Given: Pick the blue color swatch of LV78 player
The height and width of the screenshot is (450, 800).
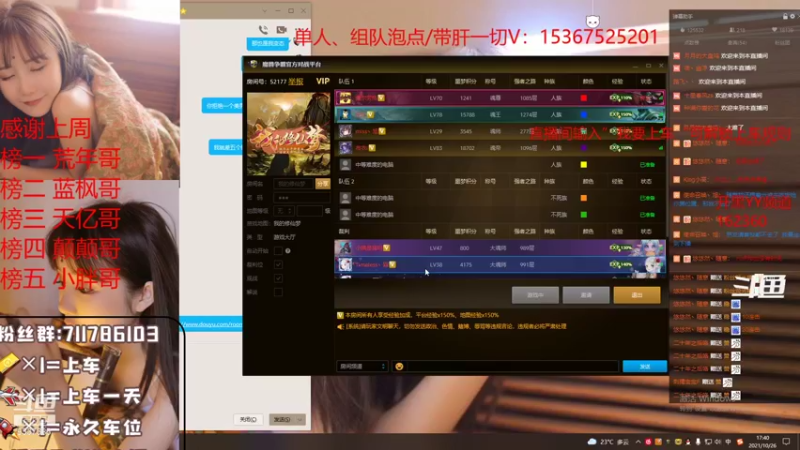Looking at the screenshot, I should pos(583,114).
